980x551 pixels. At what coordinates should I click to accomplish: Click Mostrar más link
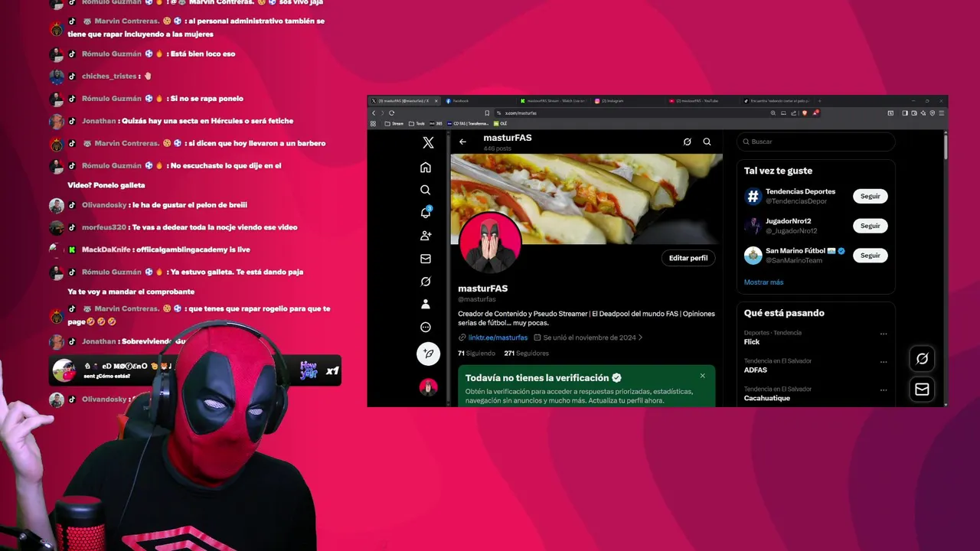click(763, 282)
